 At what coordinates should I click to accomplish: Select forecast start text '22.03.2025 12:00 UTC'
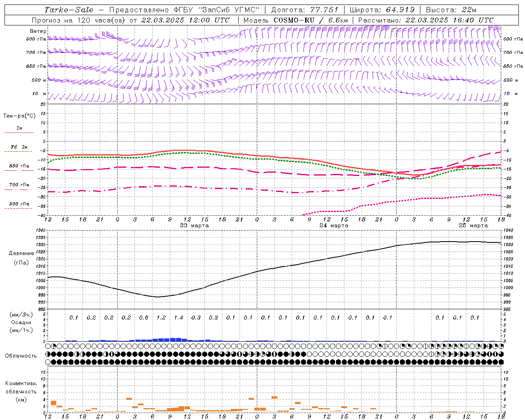(x=185, y=20)
